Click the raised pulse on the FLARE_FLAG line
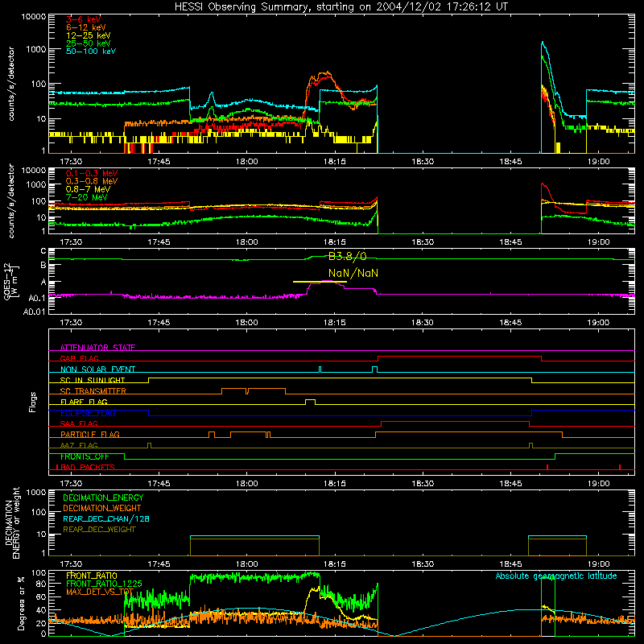 [x=311, y=401]
